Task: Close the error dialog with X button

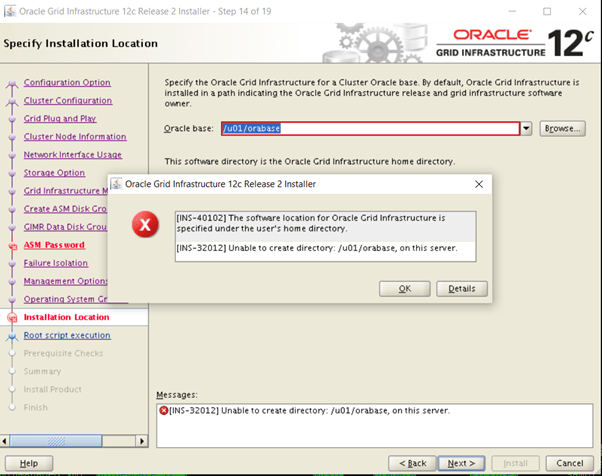Action: tap(479, 184)
